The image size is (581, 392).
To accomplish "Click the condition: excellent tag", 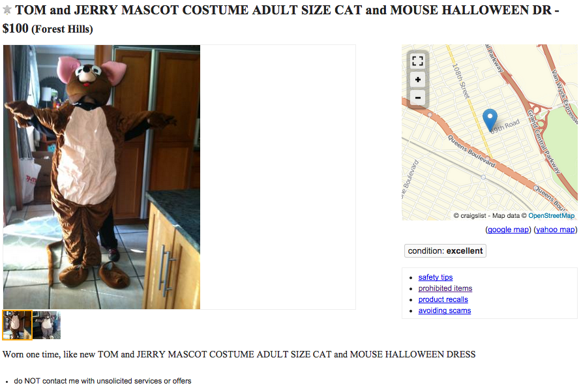I will coord(445,251).
